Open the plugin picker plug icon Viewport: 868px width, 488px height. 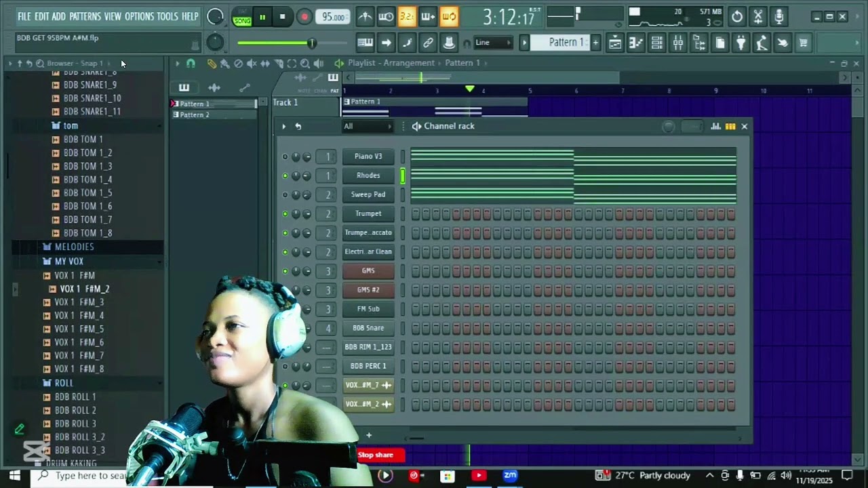pyautogui.click(x=741, y=43)
